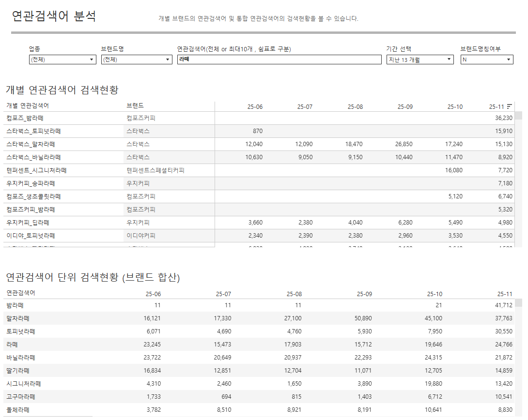528x420 pixels.
Task: Open the 업종 dropdown filter
Action: point(62,60)
